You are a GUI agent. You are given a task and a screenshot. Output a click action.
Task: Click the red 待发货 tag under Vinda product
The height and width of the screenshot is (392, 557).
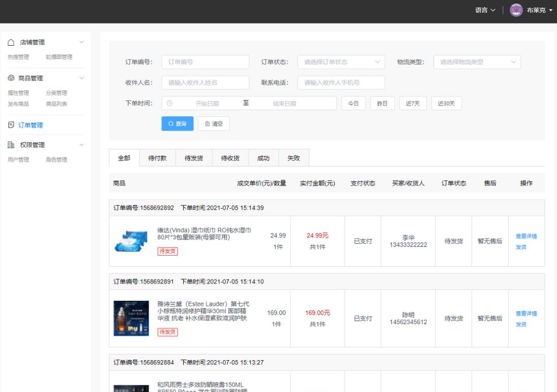[x=167, y=251]
